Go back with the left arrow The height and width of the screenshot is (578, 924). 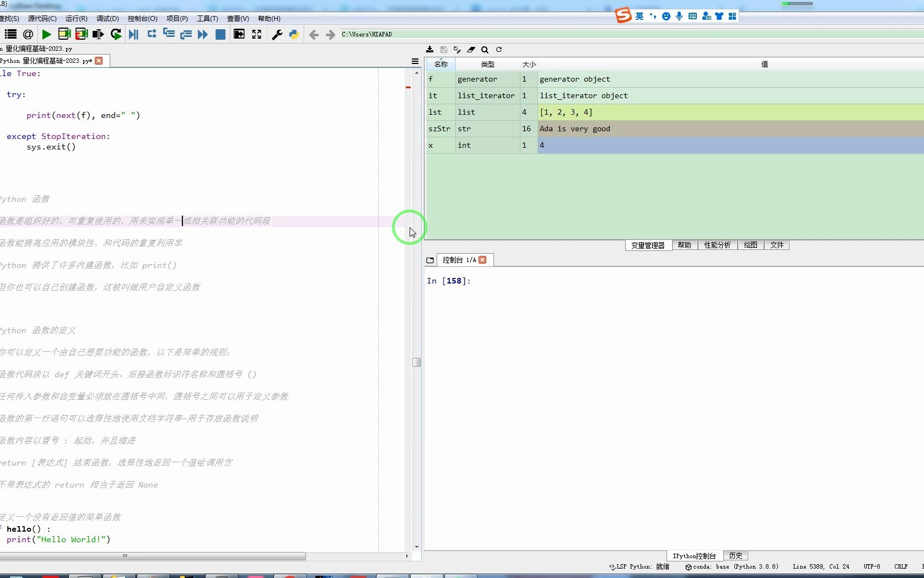314,35
